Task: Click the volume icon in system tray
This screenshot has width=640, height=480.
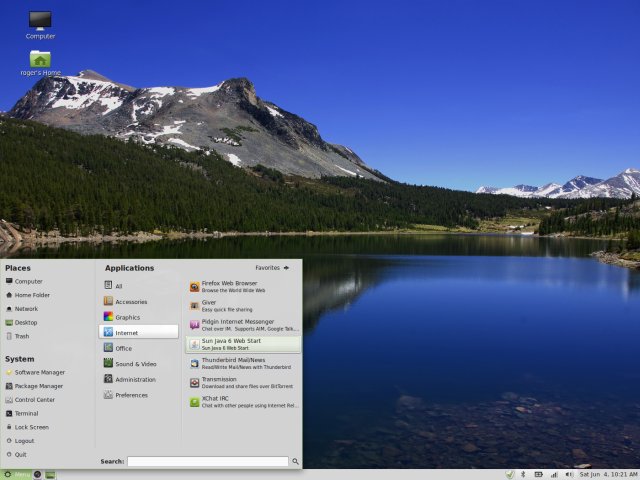Action: pyautogui.click(x=566, y=473)
